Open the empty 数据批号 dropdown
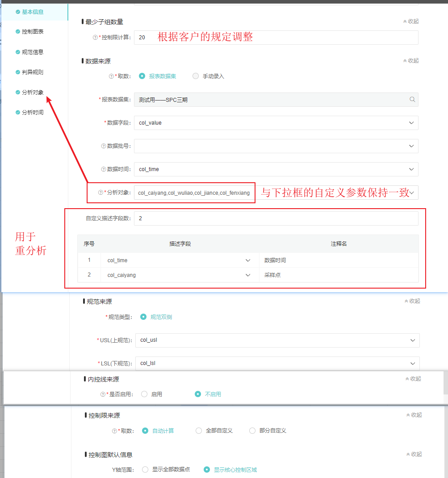Image resolution: width=448 pixels, height=478 pixels. click(276, 146)
